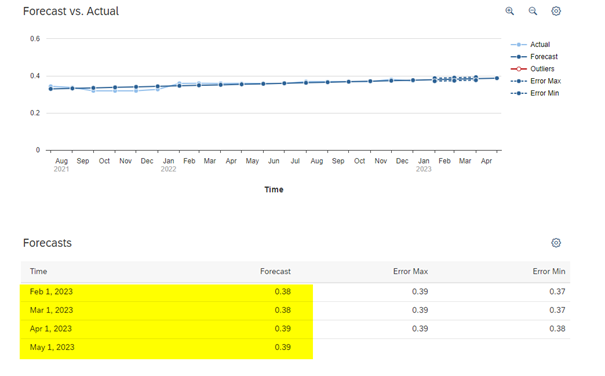
Task: Open the Forecasts table settings gear
Action: click(556, 243)
